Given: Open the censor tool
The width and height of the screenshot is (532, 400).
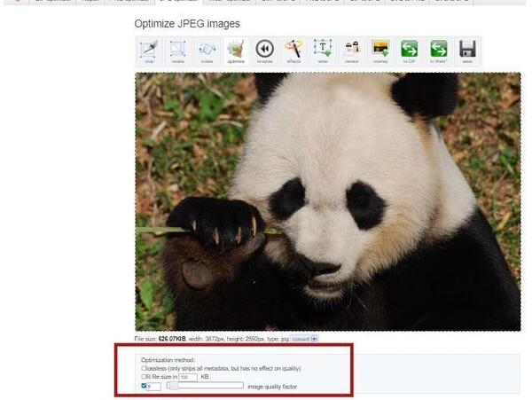Looking at the screenshot, I should (352, 51).
